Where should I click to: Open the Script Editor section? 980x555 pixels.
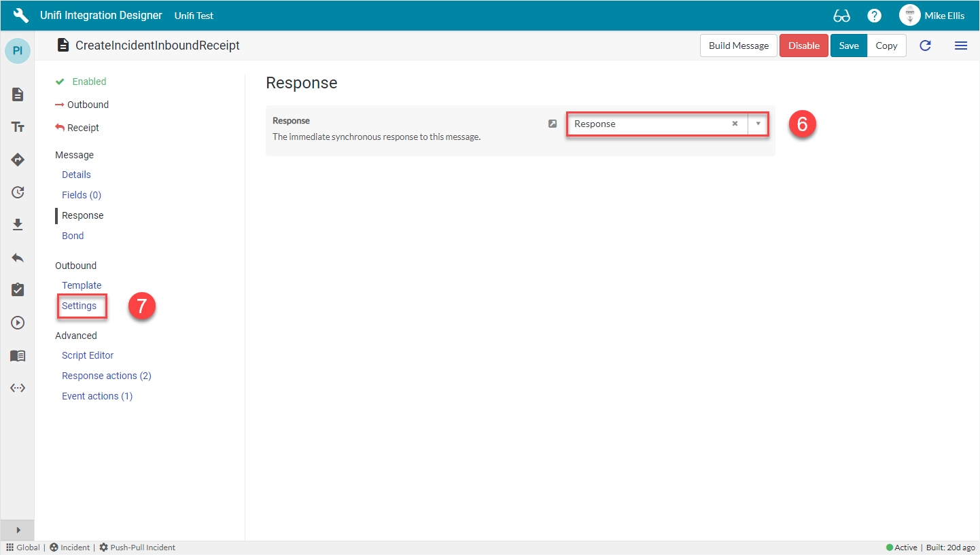[88, 355]
